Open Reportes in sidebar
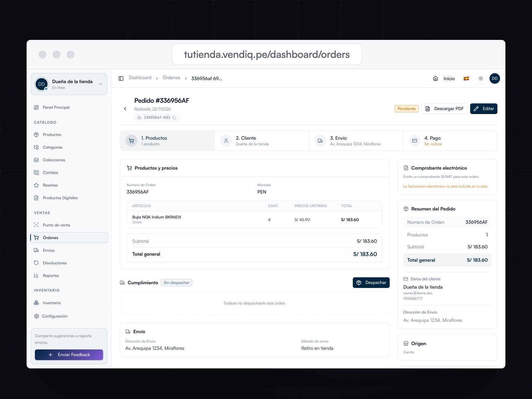532x399 pixels. point(69,276)
